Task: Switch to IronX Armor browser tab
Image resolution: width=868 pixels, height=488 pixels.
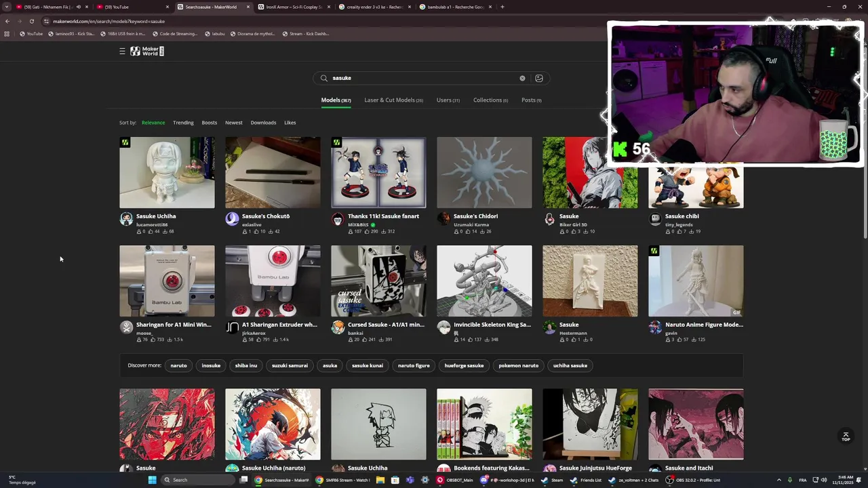Action: coord(293,7)
